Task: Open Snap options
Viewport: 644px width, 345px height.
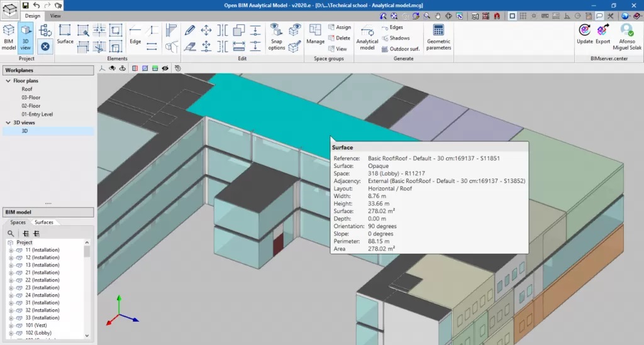Action: coord(277,35)
